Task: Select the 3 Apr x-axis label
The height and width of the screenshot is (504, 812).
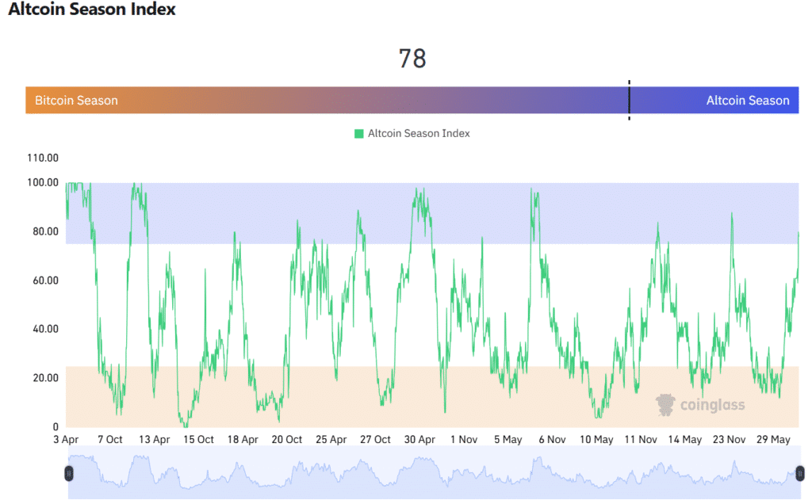Action: coord(66,440)
